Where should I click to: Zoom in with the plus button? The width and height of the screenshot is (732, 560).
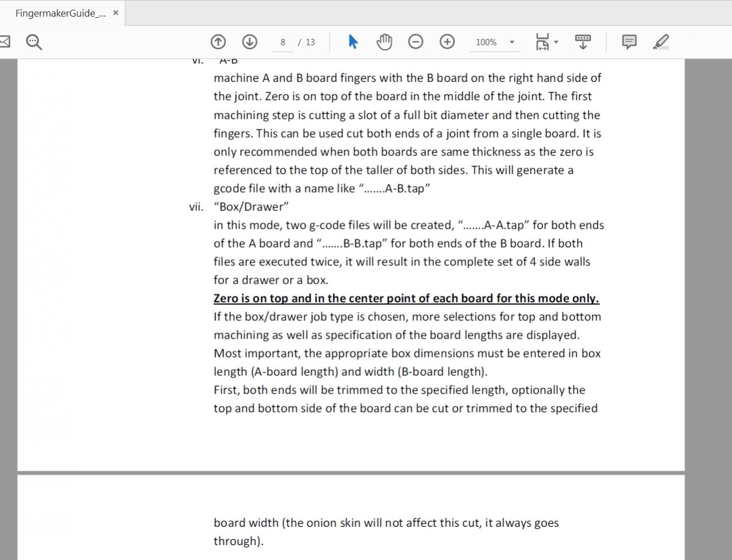pyautogui.click(x=447, y=42)
